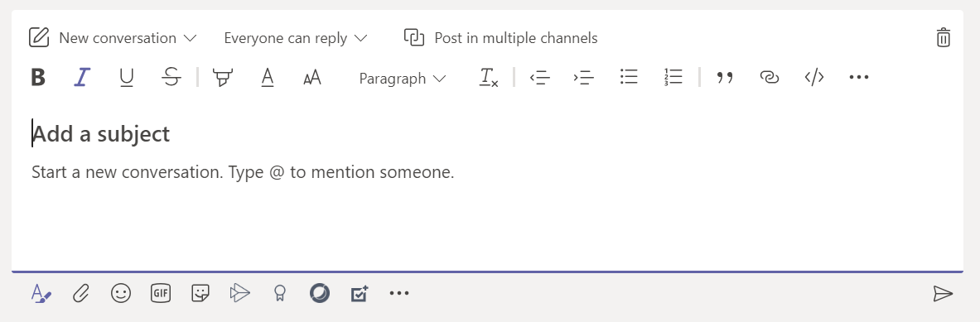980x322 pixels.
Task: Insert a bulleted list
Action: tap(628, 77)
